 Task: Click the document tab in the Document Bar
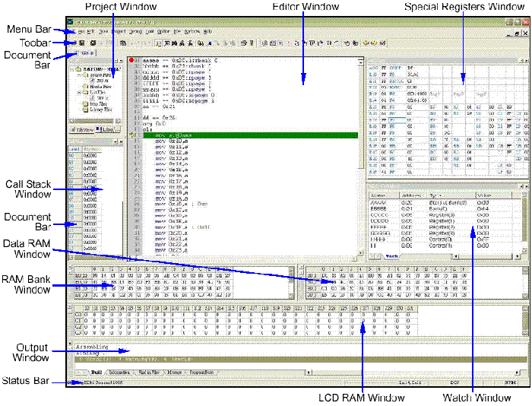click(x=85, y=53)
